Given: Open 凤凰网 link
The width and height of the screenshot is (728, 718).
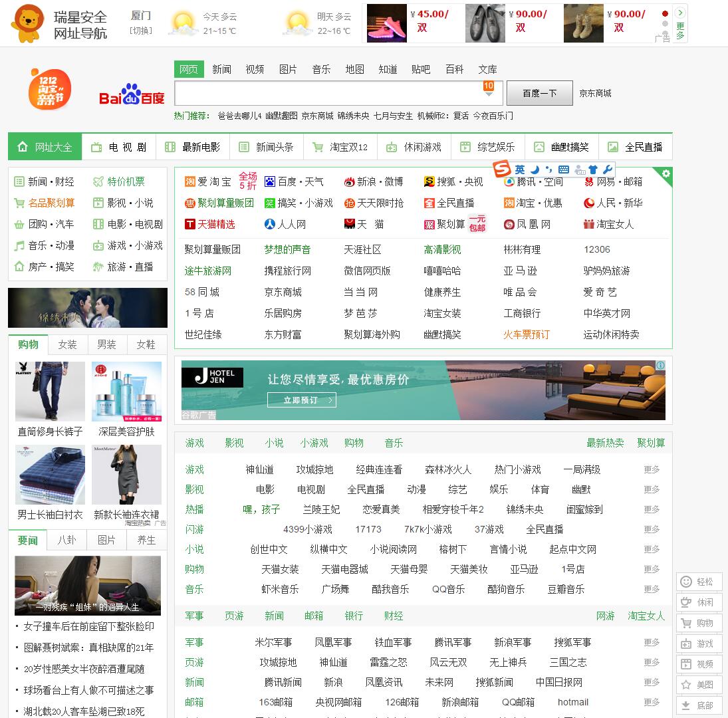Looking at the screenshot, I should (x=527, y=224).
